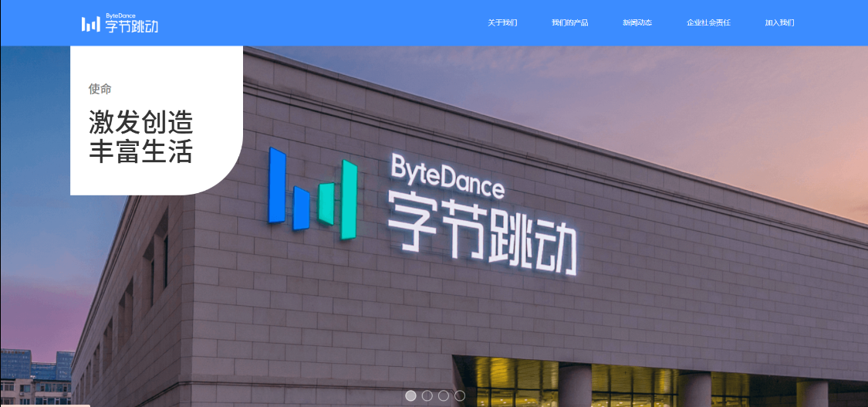Jump to the fourth carousel slide dot
868x407 pixels.
point(460,395)
